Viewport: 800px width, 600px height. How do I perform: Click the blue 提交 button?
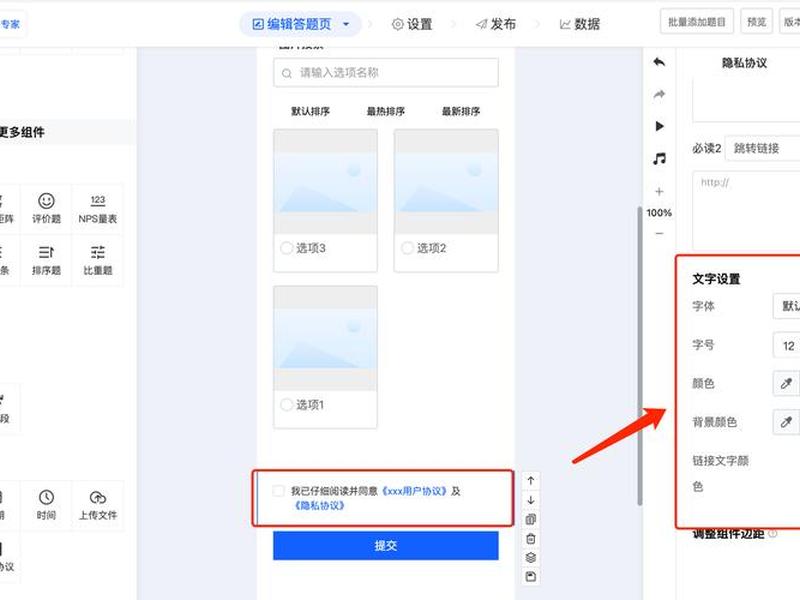click(386, 545)
